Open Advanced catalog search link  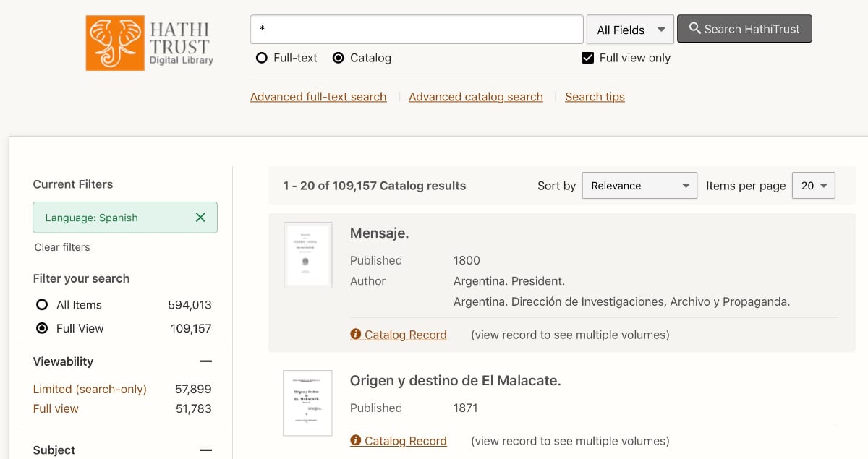click(x=476, y=97)
